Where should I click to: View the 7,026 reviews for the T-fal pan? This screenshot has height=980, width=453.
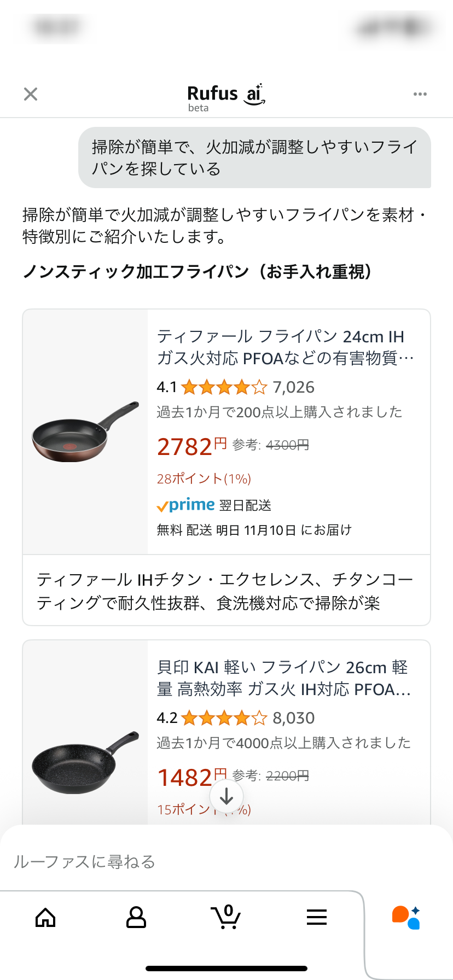(x=294, y=387)
